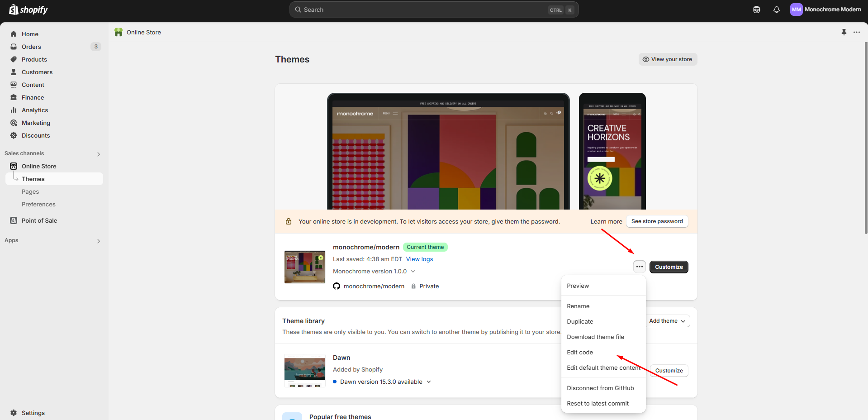
Task: Click Customize for the Dawn theme
Action: click(669, 370)
